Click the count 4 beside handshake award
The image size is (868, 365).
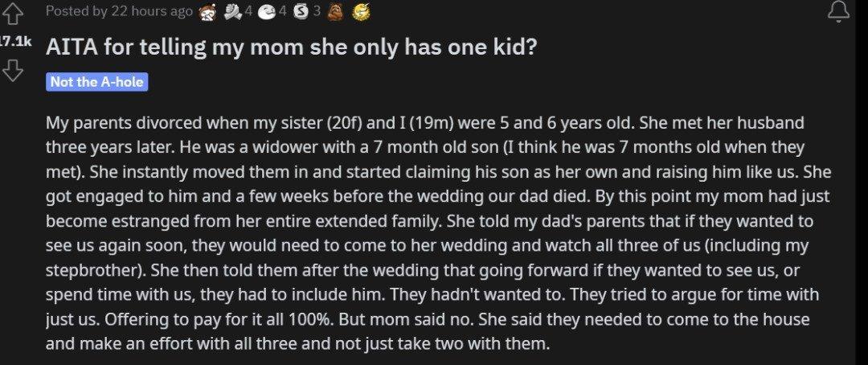(x=248, y=11)
